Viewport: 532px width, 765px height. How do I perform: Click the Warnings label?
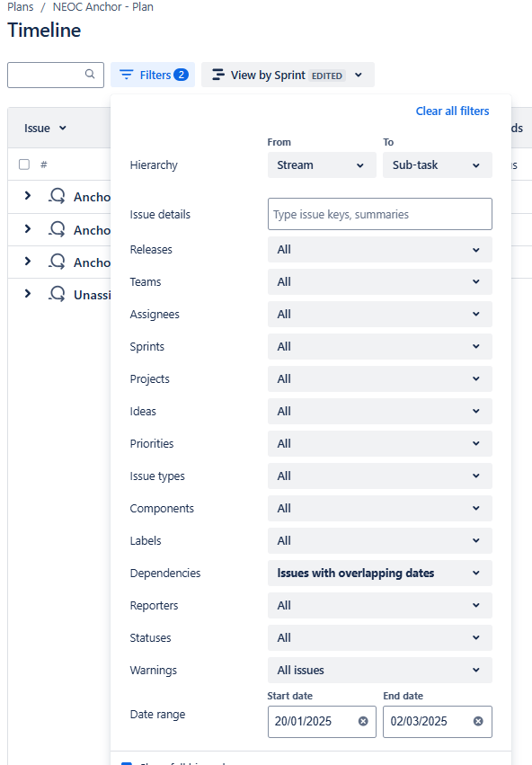point(153,671)
